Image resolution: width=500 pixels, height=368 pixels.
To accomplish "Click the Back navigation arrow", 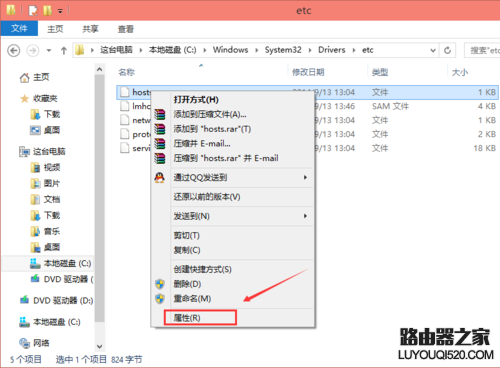I will 14,51.
